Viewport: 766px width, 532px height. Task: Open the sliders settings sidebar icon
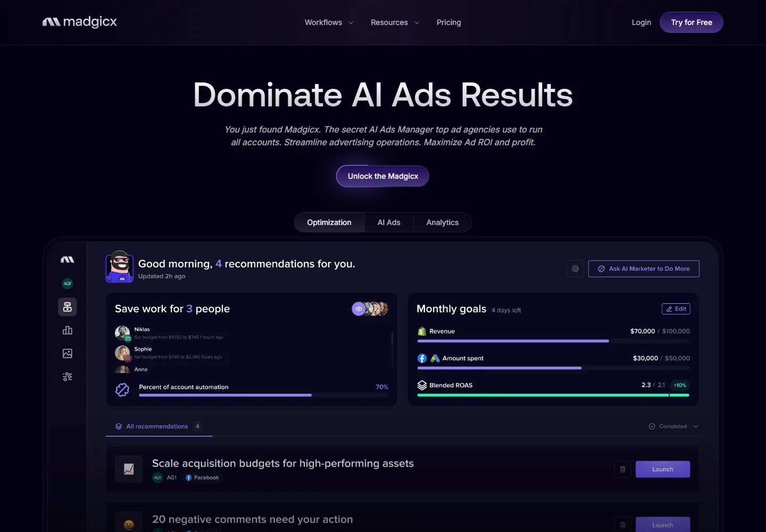click(x=68, y=377)
